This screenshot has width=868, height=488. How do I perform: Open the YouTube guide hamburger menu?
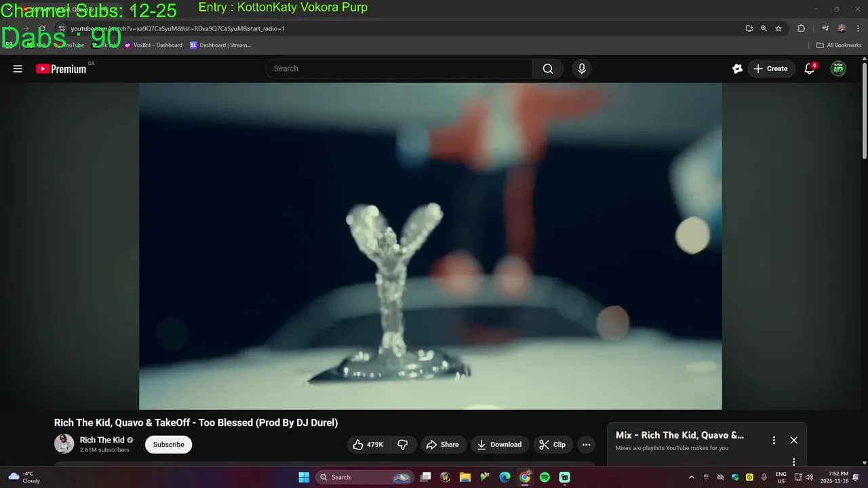18,68
